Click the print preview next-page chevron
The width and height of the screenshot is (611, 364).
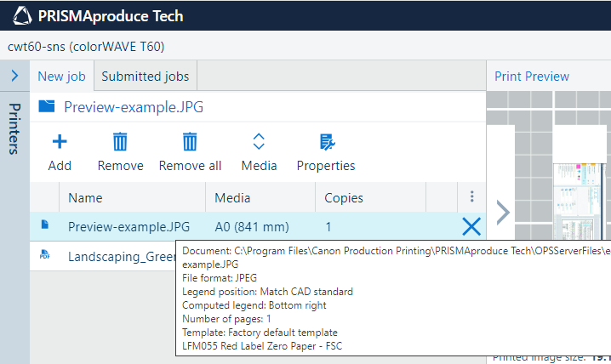pyautogui.click(x=503, y=213)
